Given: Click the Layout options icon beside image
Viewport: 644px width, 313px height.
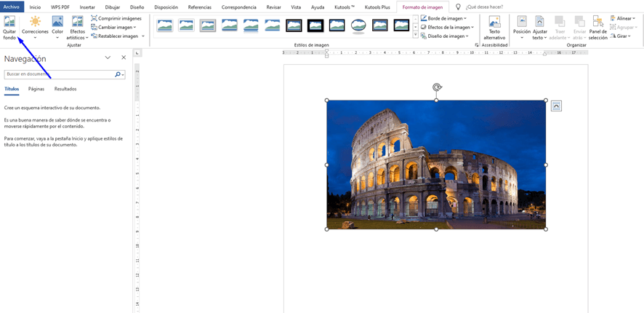Looking at the screenshot, I should tap(556, 106).
